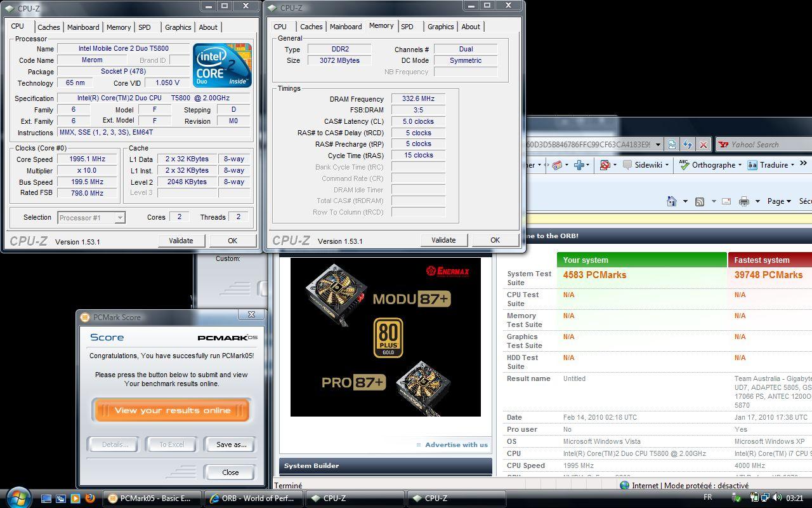
Task: Click the Your system column header
Action: point(642,260)
